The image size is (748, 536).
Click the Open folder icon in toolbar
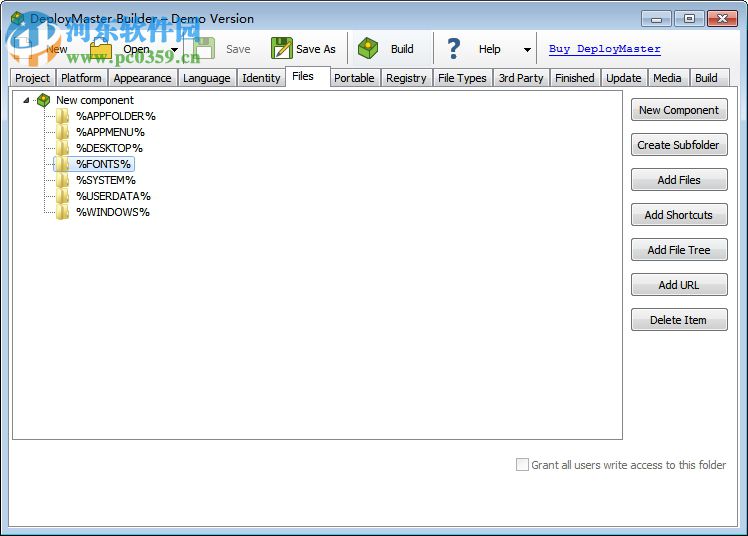pos(101,49)
